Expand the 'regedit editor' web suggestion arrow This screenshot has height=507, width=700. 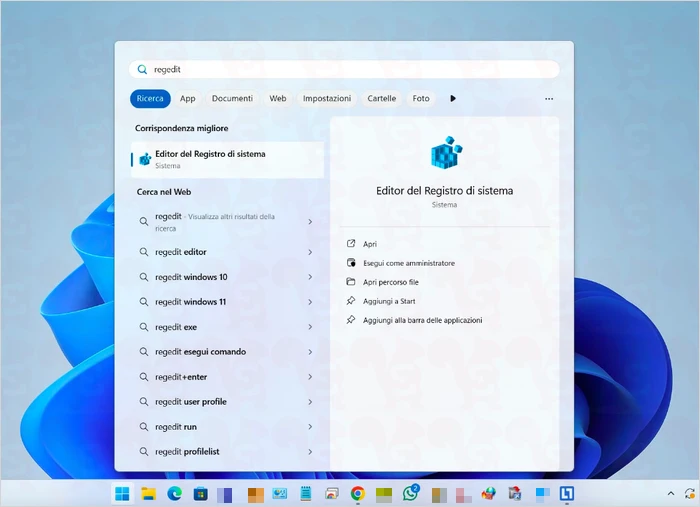(x=310, y=252)
